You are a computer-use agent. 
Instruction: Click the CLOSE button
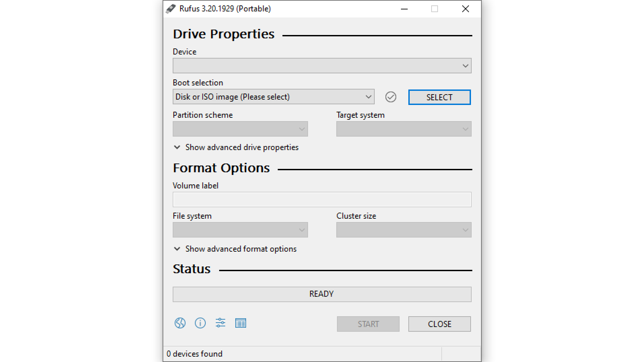pos(439,324)
